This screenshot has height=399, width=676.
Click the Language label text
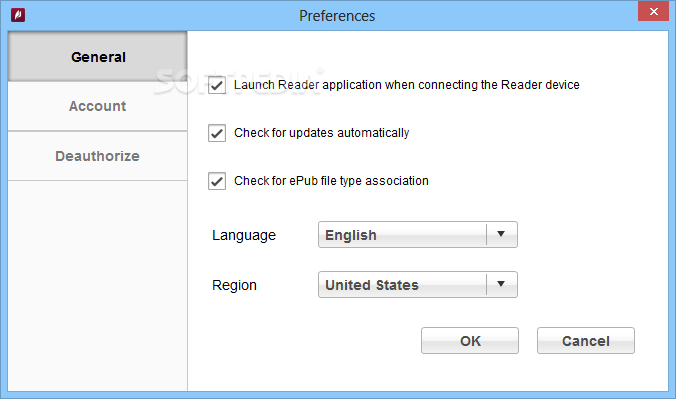244,236
